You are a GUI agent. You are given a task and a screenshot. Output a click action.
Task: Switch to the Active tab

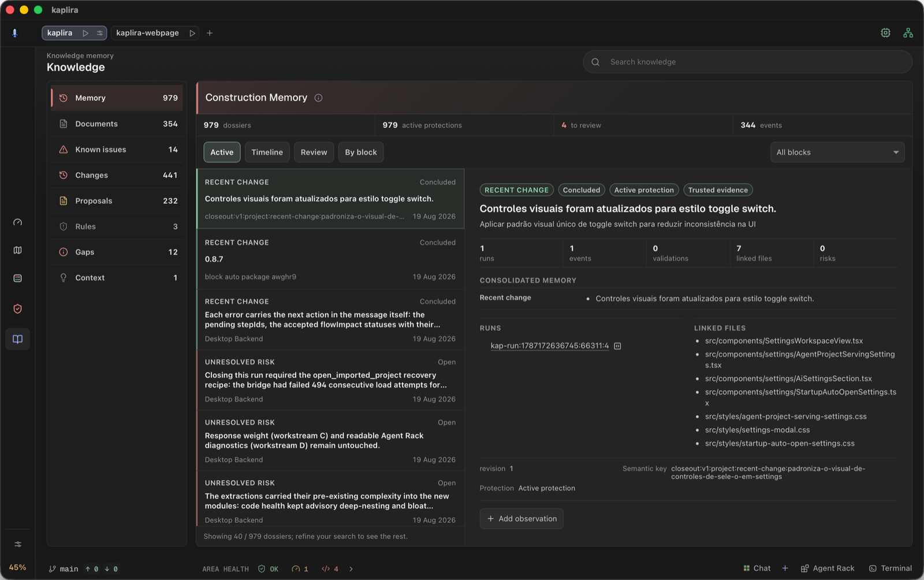[222, 153]
